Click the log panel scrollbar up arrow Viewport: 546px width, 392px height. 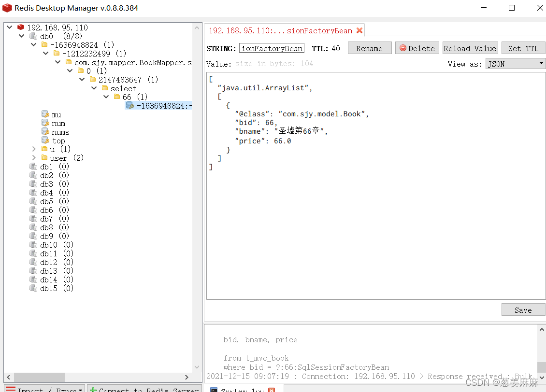point(542,330)
